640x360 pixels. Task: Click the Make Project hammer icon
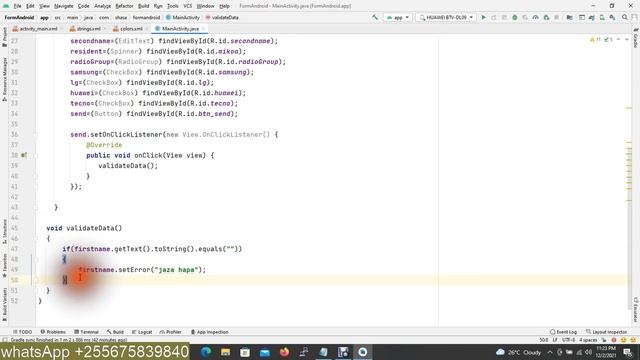(375, 18)
